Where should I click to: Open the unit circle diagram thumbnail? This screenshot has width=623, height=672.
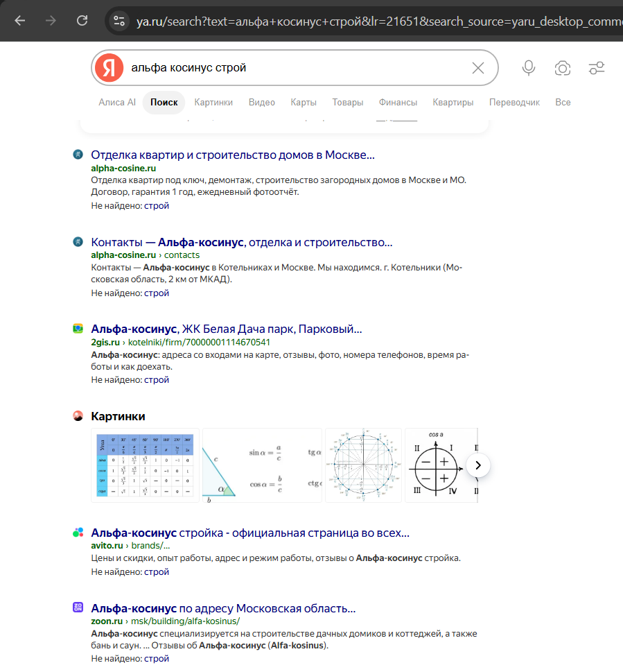pyautogui.click(x=364, y=465)
